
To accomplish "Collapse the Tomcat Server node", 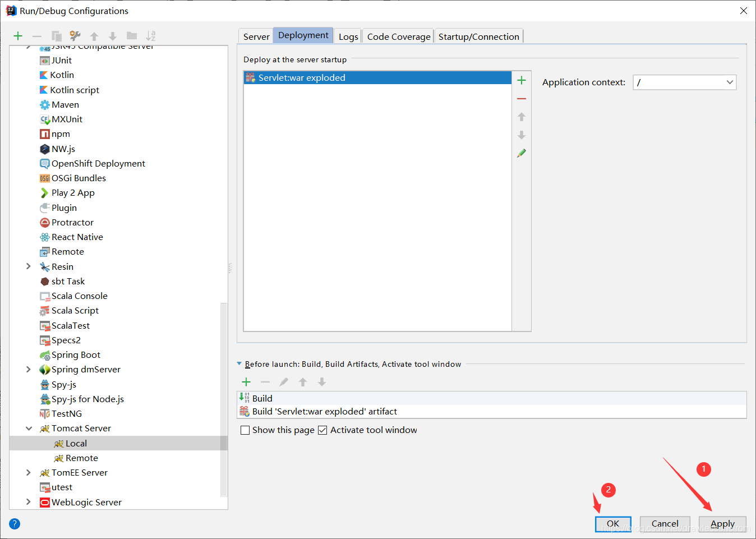I will (x=29, y=429).
